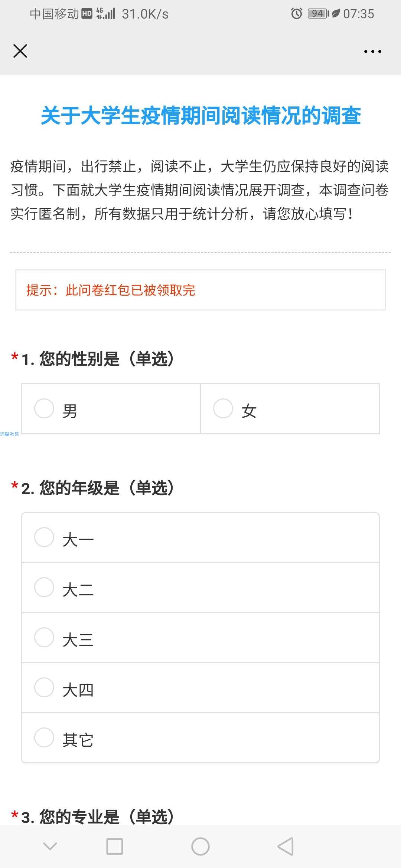Image resolution: width=401 pixels, height=868 pixels.
Task: Choose grade 大三
Action: pos(200,638)
